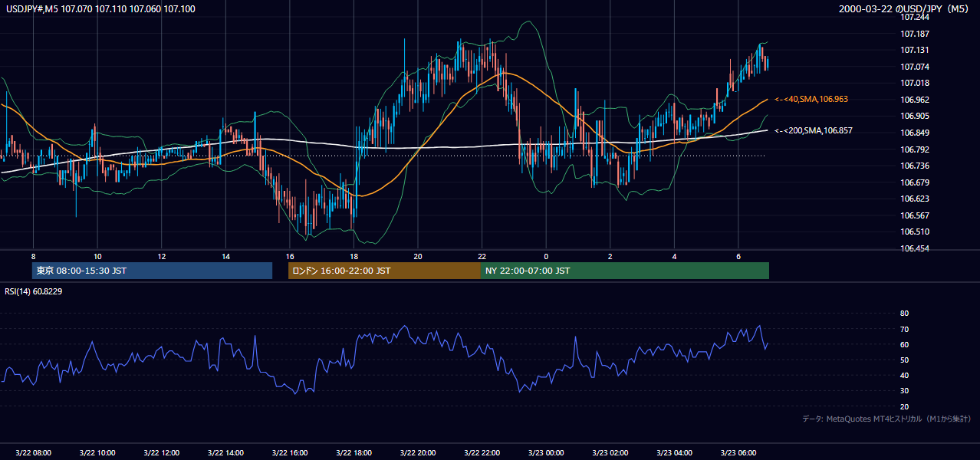Click the 3/23 06:00 date label
The width and height of the screenshot is (980, 460).
738,453
